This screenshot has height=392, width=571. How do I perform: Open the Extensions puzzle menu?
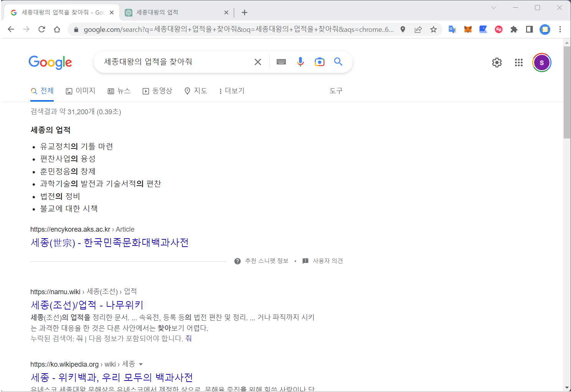[x=514, y=29]
